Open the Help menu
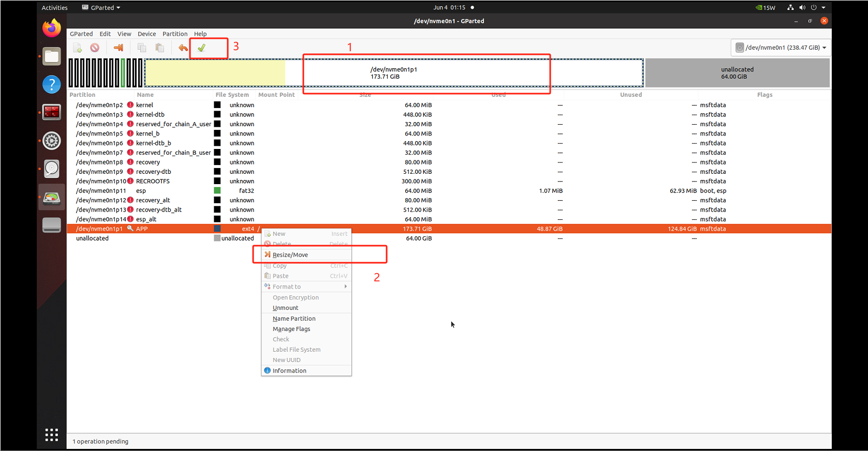The height and width of the screenshot is (451, 868). click(x=200, y=34)
